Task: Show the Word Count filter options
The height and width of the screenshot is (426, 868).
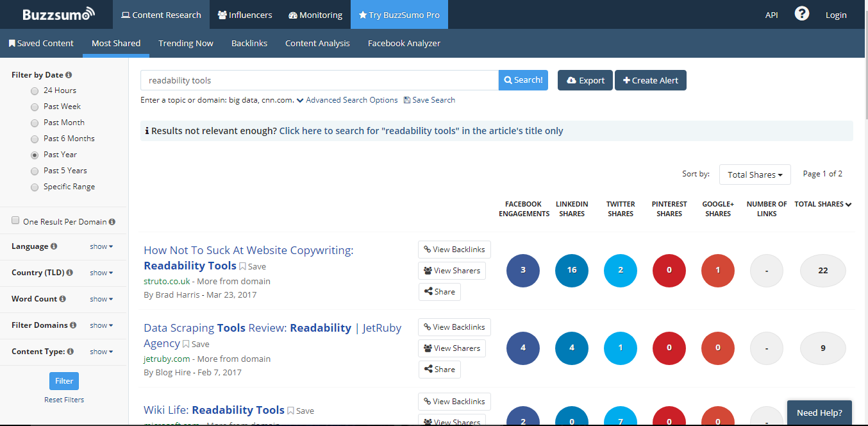Action: [101, 299]
